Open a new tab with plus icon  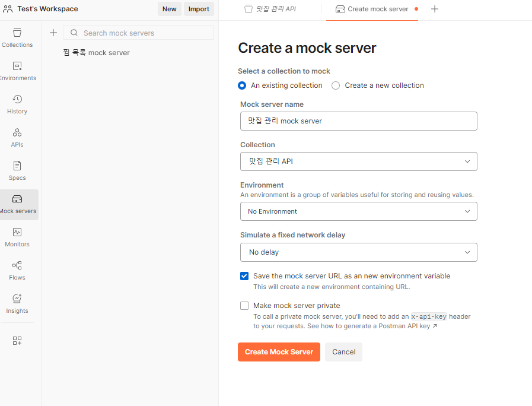[x=435, y=9]
